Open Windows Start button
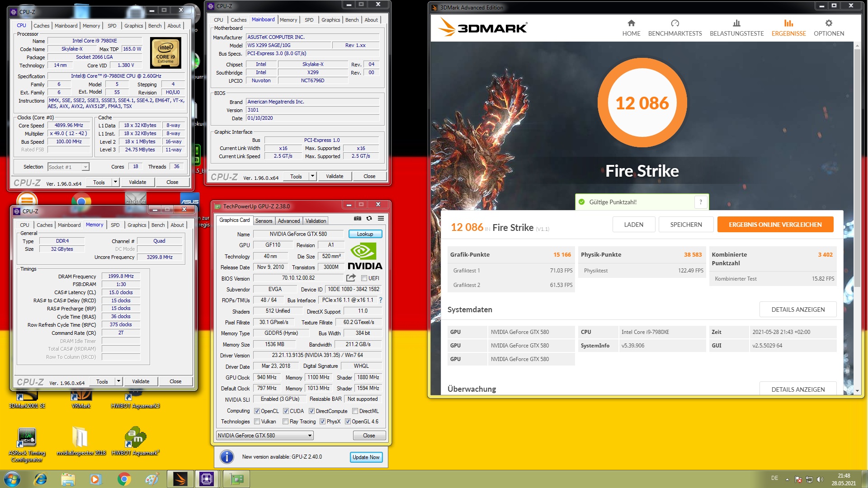This screenshot has height=488, width=868. (x=12, y=479)
